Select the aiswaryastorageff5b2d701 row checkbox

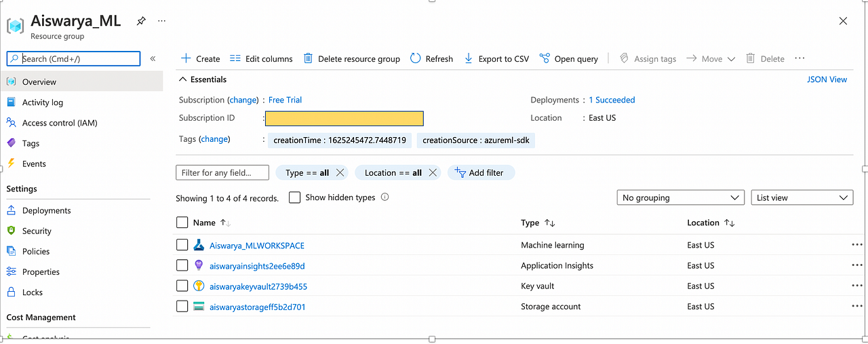[182, 307]
